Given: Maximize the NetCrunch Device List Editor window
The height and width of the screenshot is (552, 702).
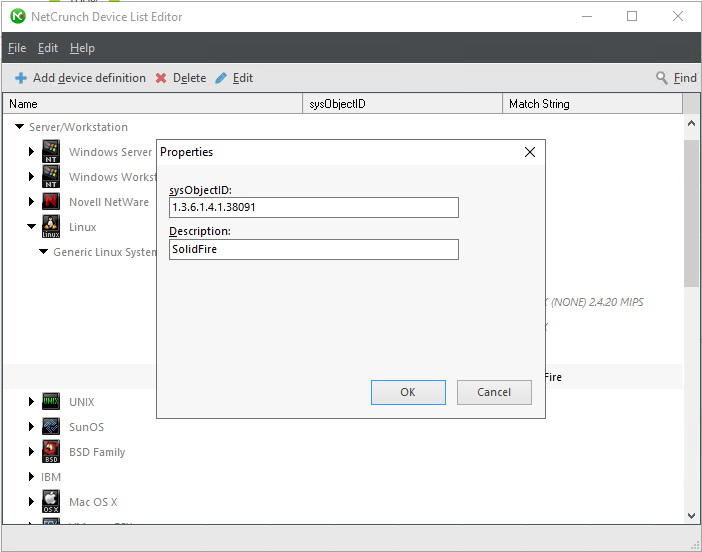Looking at the screenshot, I should pyautogui.click(x=632, y=16).
